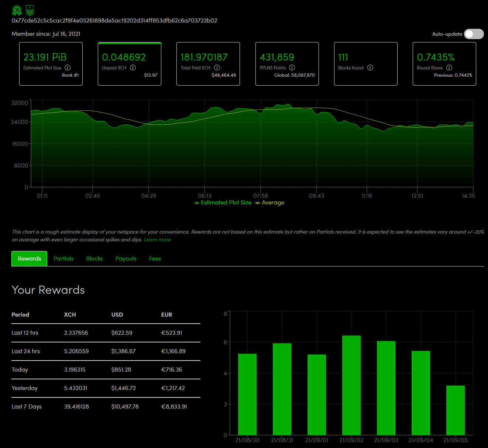Click the 181.970187 total paid value
This screenshot has height=448, width=488.
click(204, 57)
